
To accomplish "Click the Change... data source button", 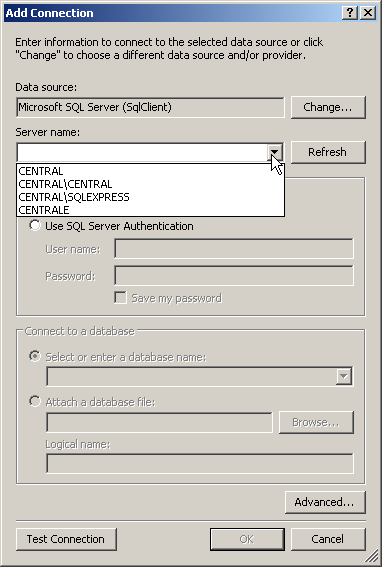I will (328, 107).
